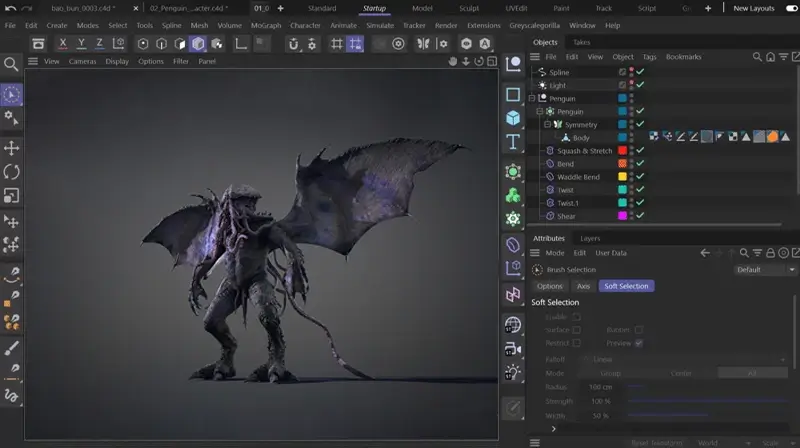Click the back arrow in Attributes panel
This screenshot has height=448, width=800.
tap(705, 253)
